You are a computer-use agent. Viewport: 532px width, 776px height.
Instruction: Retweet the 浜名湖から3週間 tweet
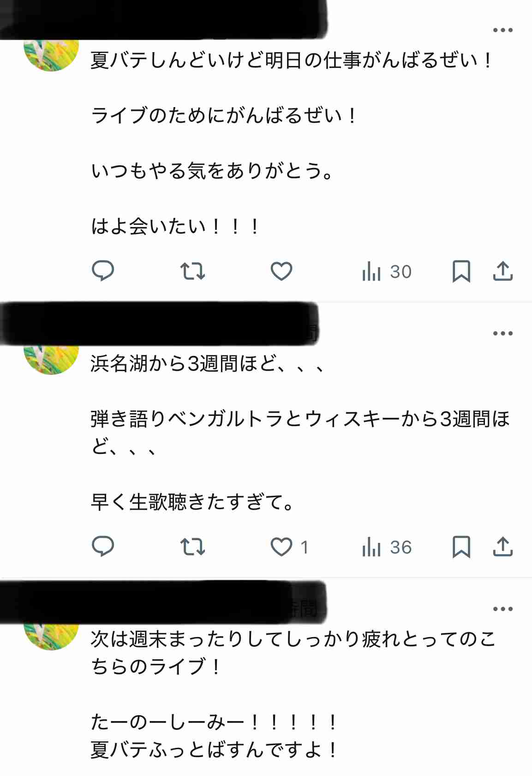tap(192, 547)
